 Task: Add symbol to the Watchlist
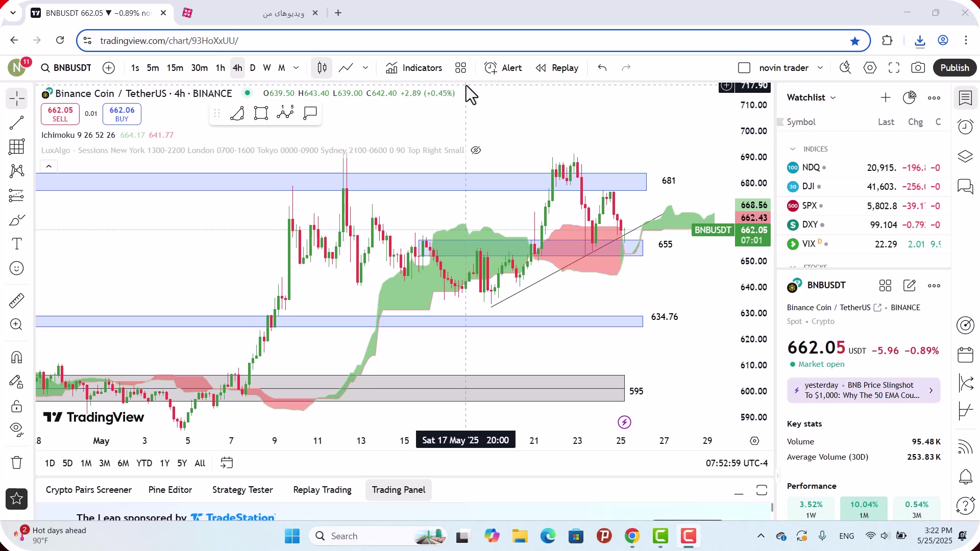[886, 97]
